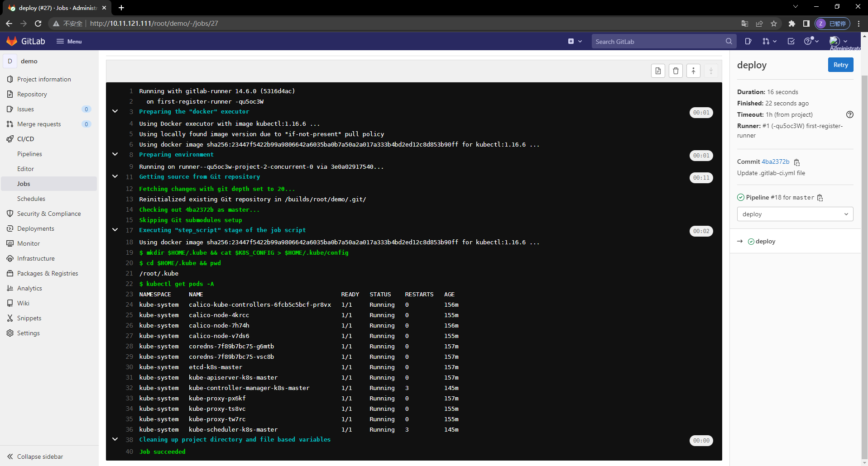Open the pipeline stage dropdown showing deploy
Viewport: 868px width, 466px height.
click(x=795, y=214)
